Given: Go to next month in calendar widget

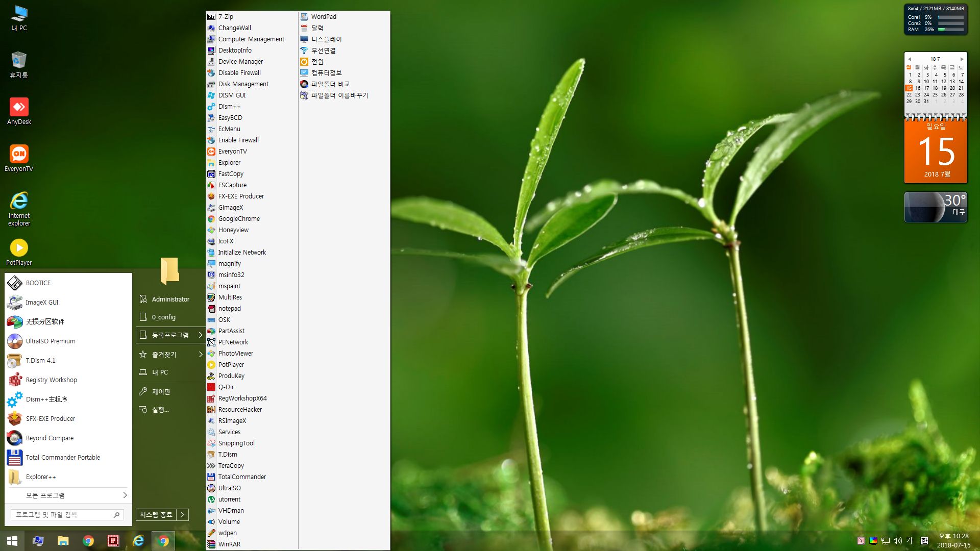Looking at the screenshot, I should click(x=962, y=59).
